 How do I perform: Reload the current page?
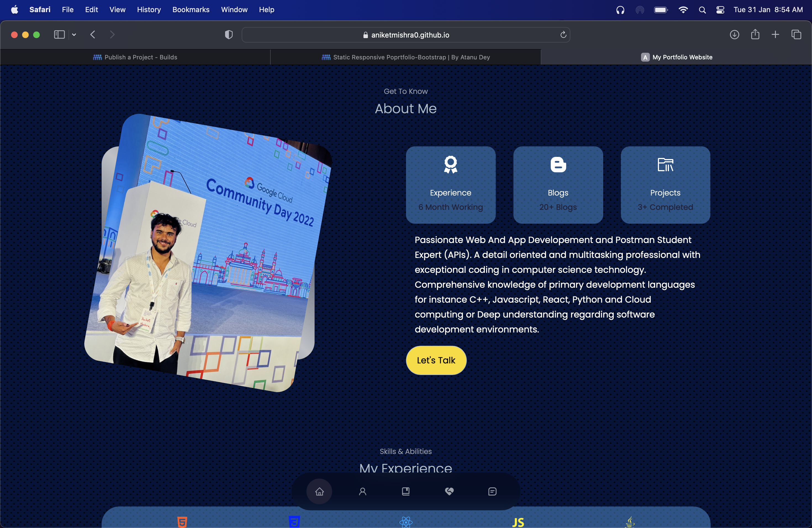click(563, 35)
